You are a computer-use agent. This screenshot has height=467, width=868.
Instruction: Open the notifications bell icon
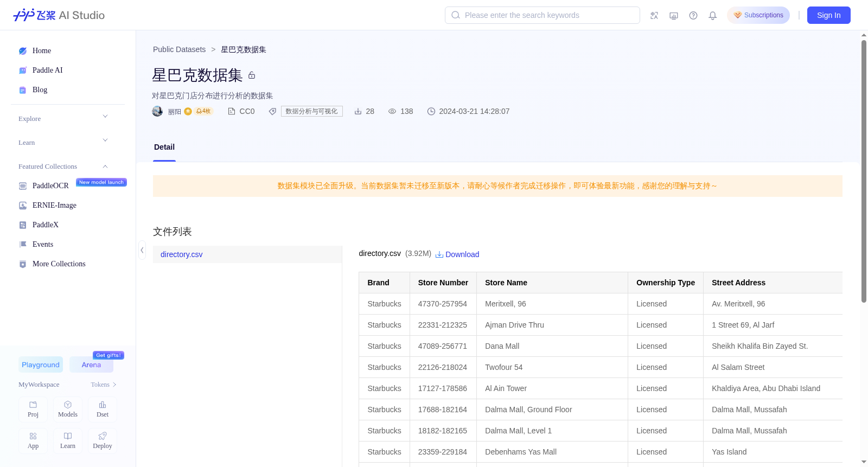tap(713, 15)
